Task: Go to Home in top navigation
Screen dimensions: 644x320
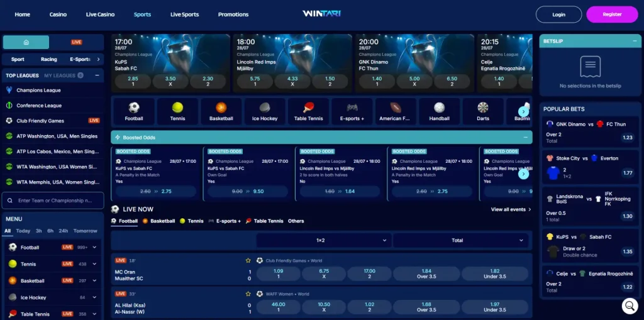Action: click(22, 14)
